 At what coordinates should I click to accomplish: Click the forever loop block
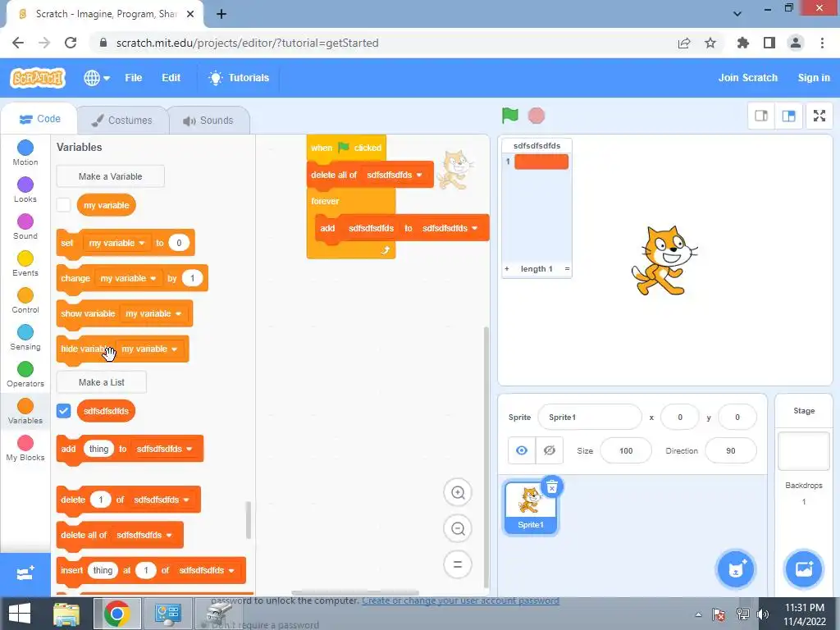point(326,202)
